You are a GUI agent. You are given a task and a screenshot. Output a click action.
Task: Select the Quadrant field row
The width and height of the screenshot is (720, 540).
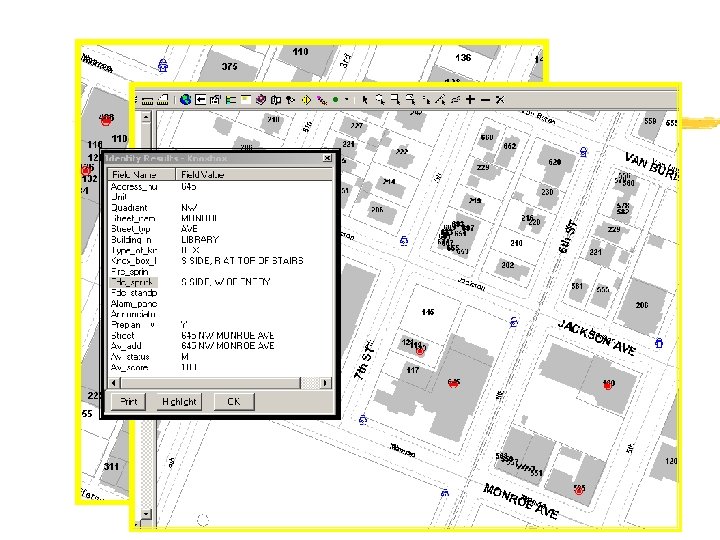point(220,208)
